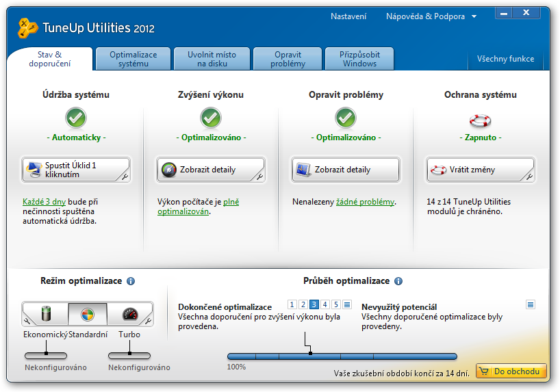Click Zobrazit detaily under Zvýšení výkonu

point(211,170)
